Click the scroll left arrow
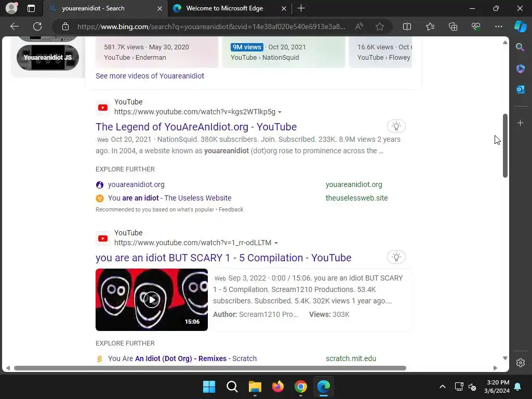Image resolution: width=532 pixels, height=399 pixels. (x=8, y=368)
